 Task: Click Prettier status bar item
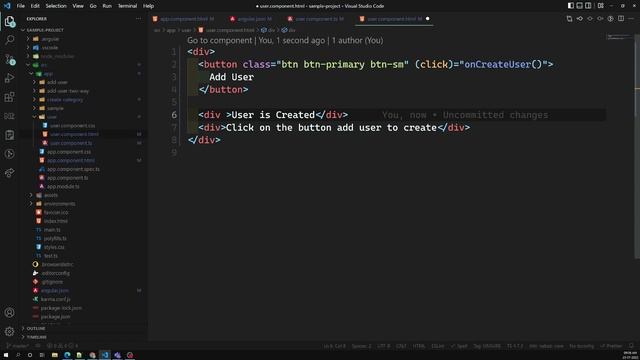(x=611, y=346)
